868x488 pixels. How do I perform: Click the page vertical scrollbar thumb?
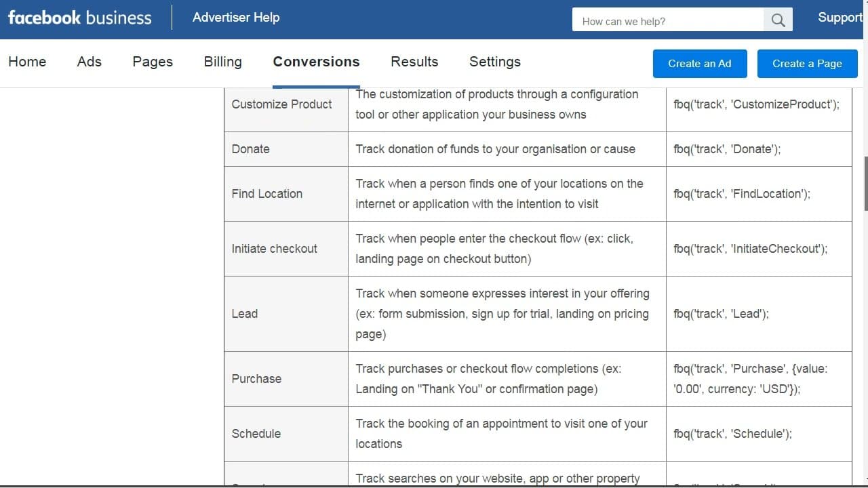[865, 183]
